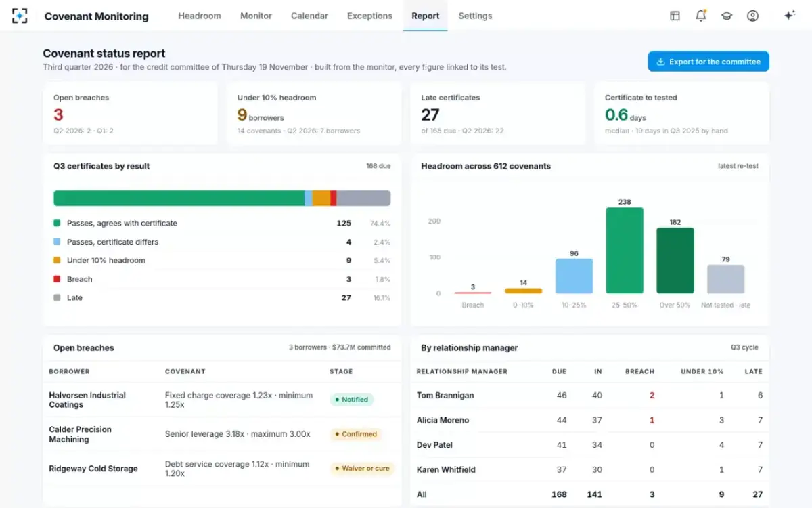Open Calder Precision Machining borrower
The image size is (812, 508).
80,434
